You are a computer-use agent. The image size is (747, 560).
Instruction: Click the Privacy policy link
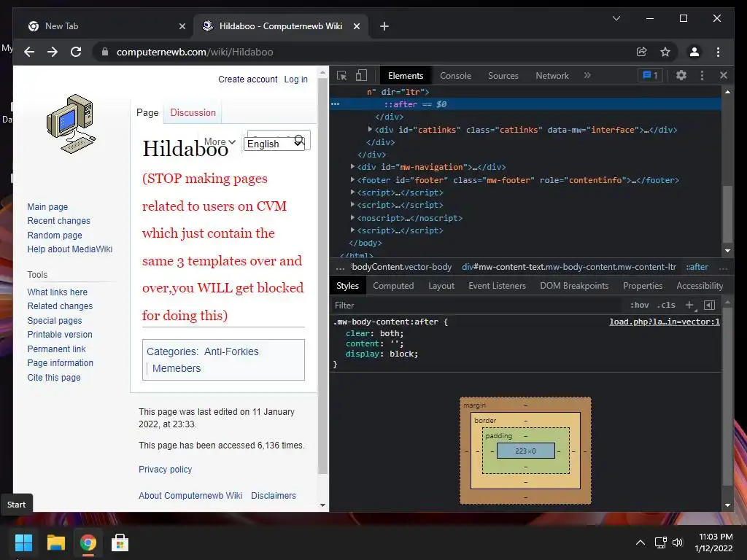[x=166, y=469]
